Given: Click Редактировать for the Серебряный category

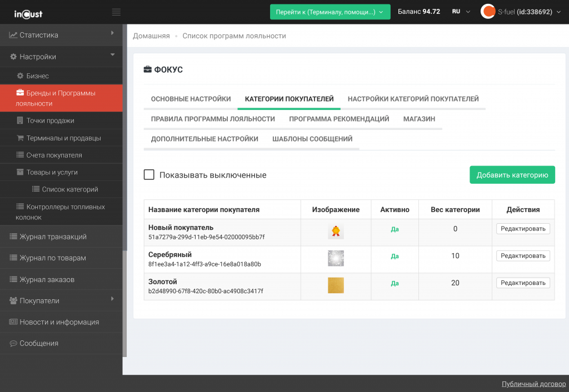Looking at the screenshot, I should (x=522, y=255).
